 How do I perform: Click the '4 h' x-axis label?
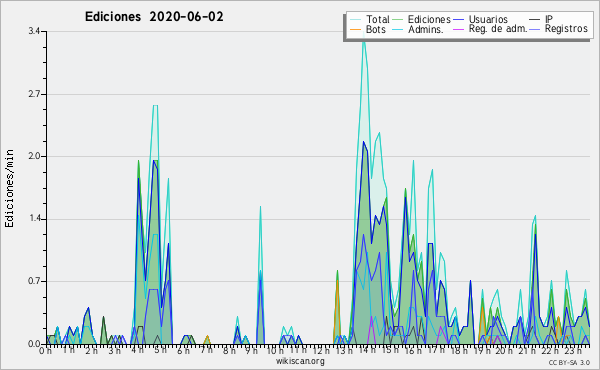click(x=137, y=350)
